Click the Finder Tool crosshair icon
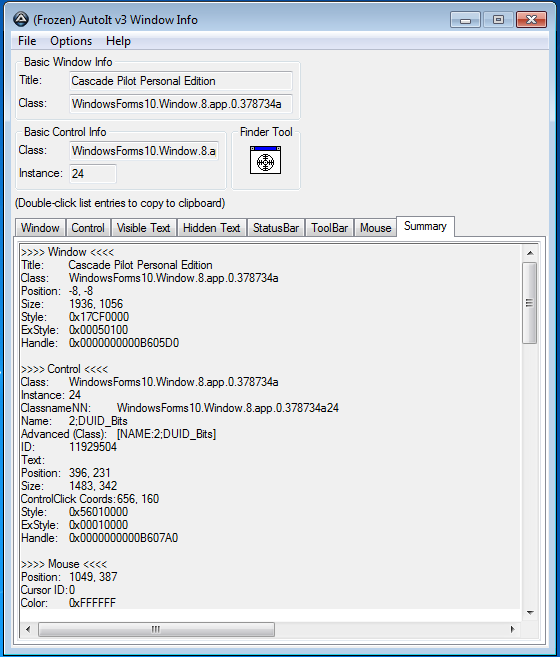560x657 pixels. (265, 160)
